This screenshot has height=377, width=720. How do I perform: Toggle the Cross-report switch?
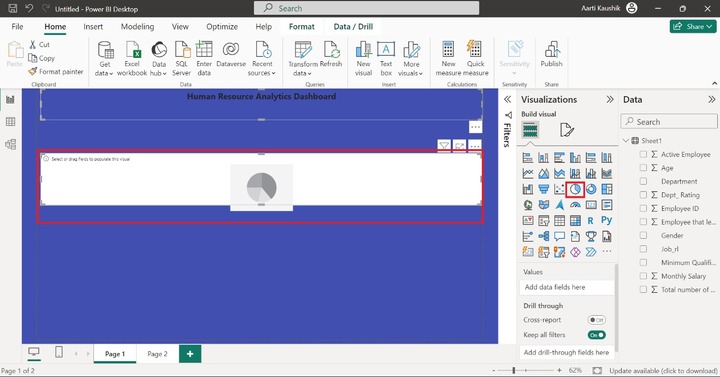[x=596, y=320]
